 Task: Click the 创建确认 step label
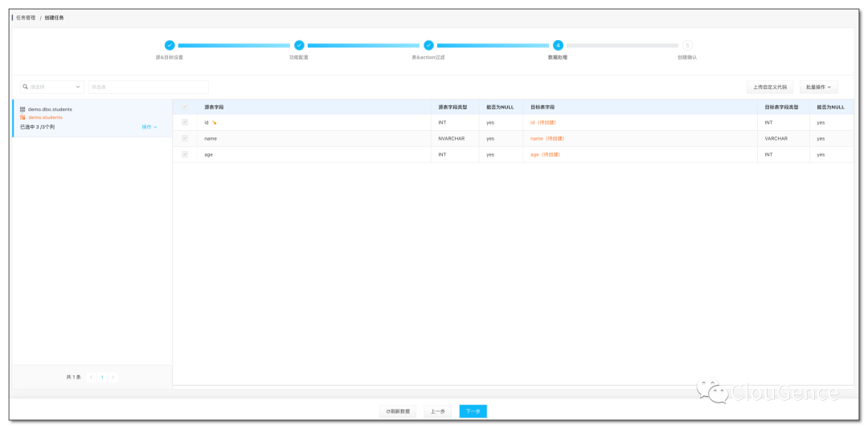pyautogui.click(x=687, y=57)
